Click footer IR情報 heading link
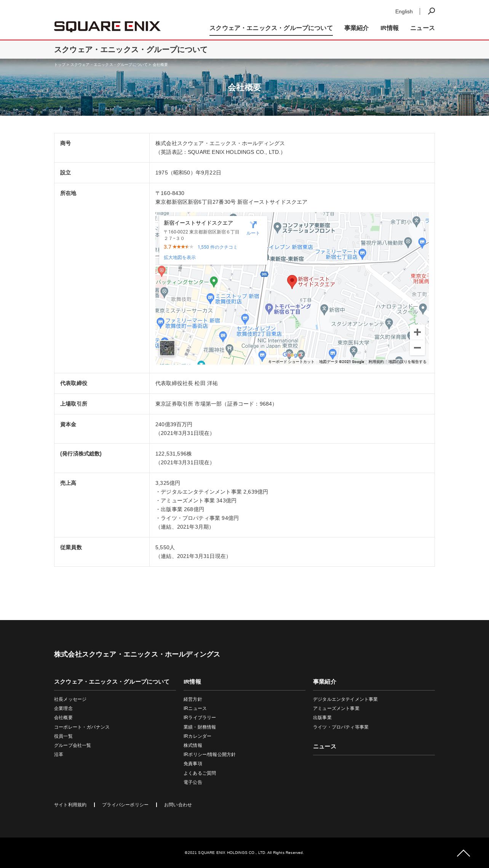The image size is (489, 868). pos(192,682)
